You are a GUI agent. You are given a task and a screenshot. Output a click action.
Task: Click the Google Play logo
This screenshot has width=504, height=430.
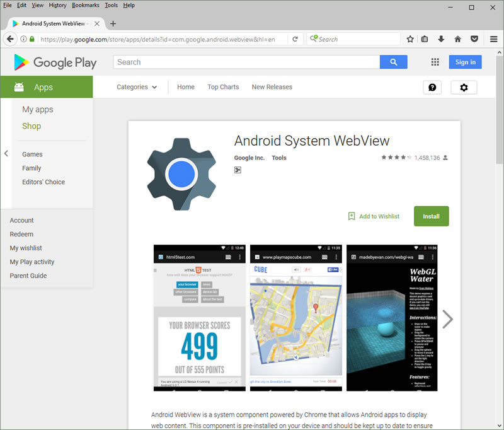tap(55, 62)
